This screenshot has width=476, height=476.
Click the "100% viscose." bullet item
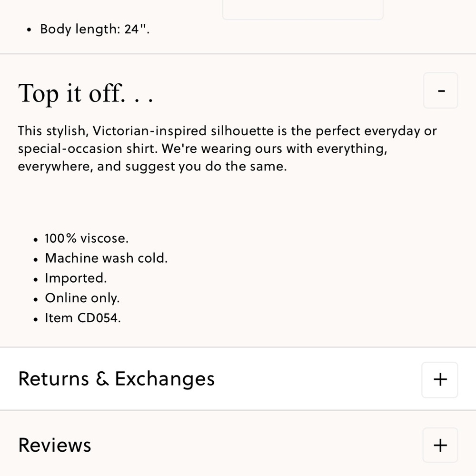(x=87, y=238)
